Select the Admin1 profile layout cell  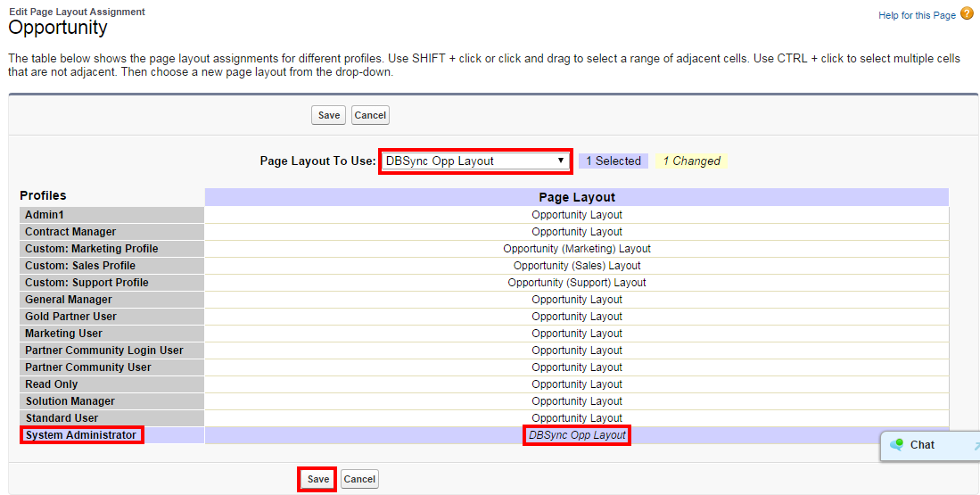(x=577, y=215)
